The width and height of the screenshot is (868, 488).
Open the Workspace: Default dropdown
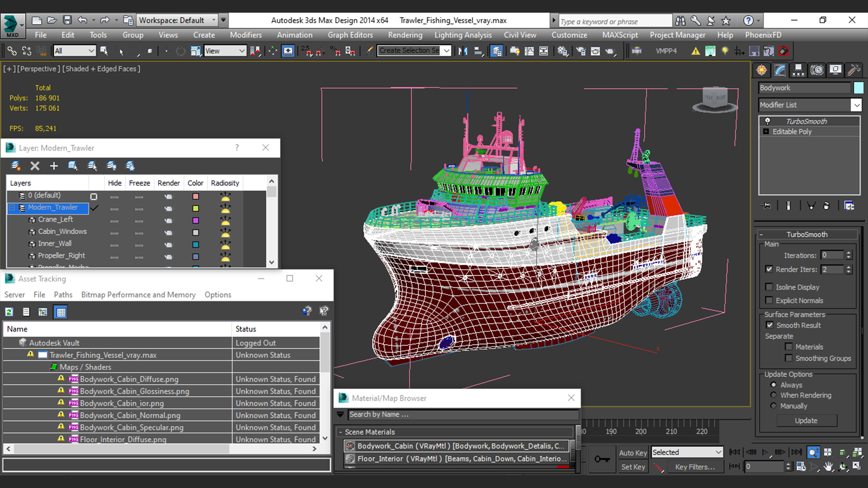click(177, 20)
